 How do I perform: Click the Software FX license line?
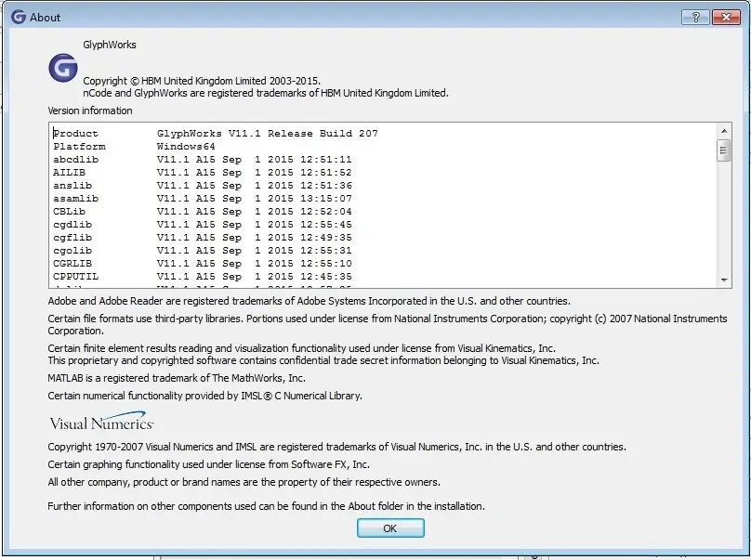coord(209,464)
